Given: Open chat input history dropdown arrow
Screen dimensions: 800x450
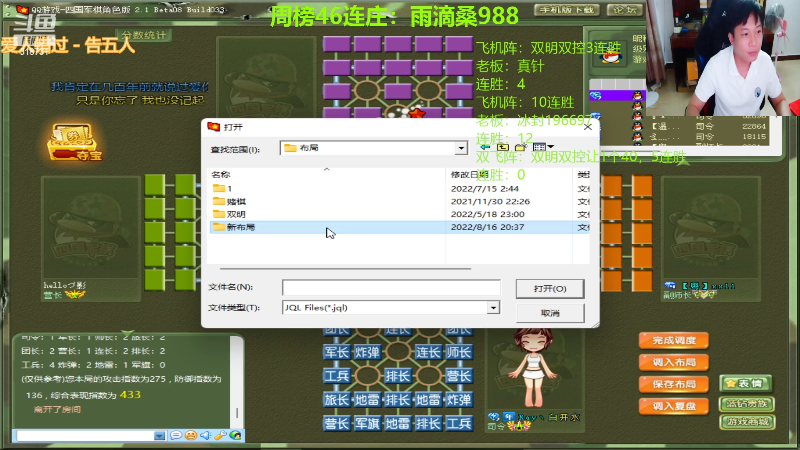Looking at the screenshot, I should click(x=160, y=436).
